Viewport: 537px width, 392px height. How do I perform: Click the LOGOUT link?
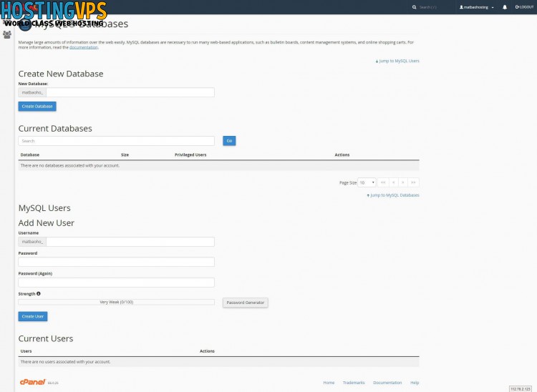pos(524,7)
